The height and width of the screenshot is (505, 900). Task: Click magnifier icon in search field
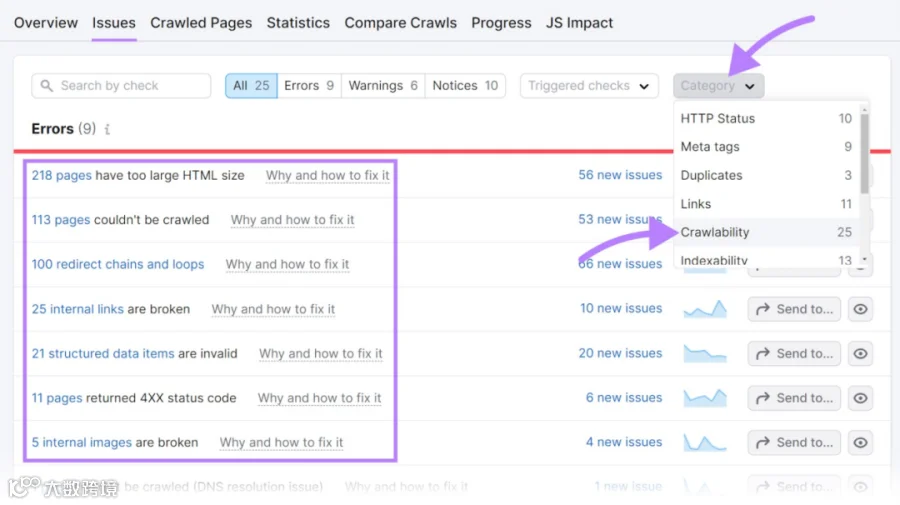pos(46,86)
